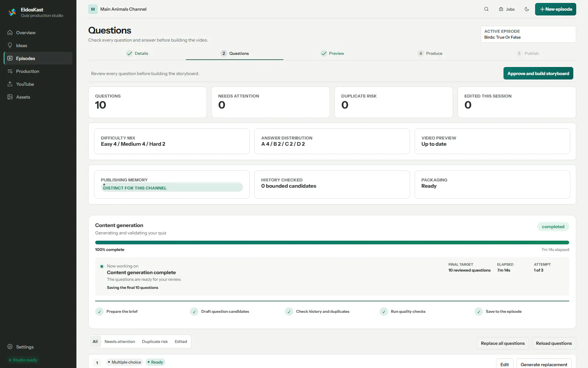Click the content generation progress bar

(332, 243)
